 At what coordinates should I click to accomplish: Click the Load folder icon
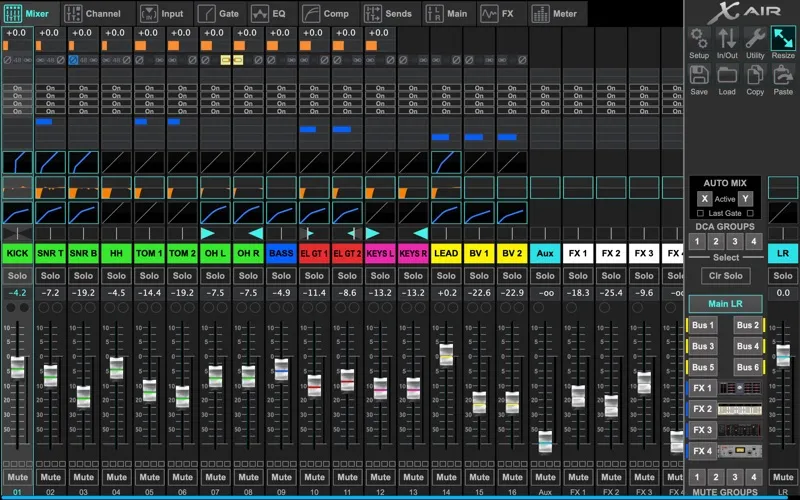click(727, 75)
